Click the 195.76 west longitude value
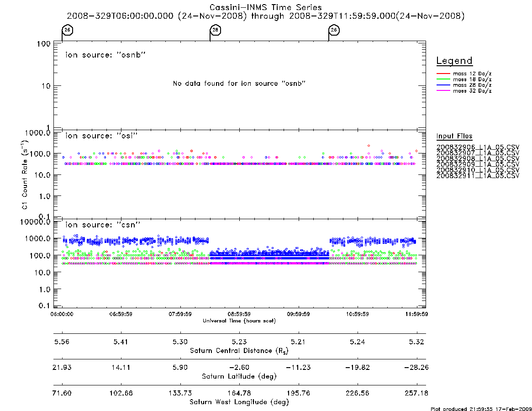 [298, 393]
